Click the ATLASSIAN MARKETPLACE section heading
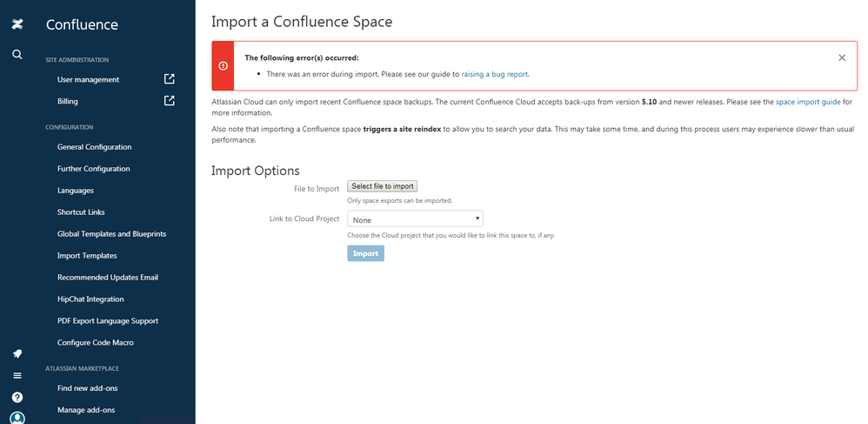The height and width of the screenshot is (424, 868). 82,368
